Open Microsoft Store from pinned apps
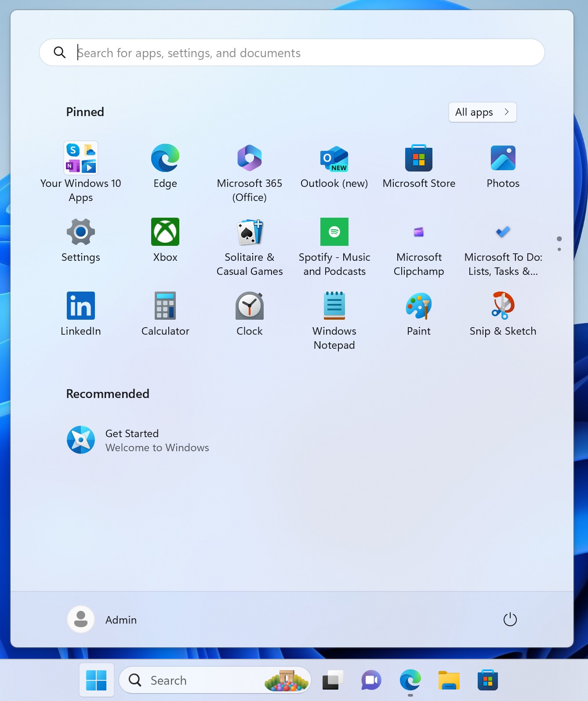This screenshot has height=701, width=588. [x=419, y=166]
